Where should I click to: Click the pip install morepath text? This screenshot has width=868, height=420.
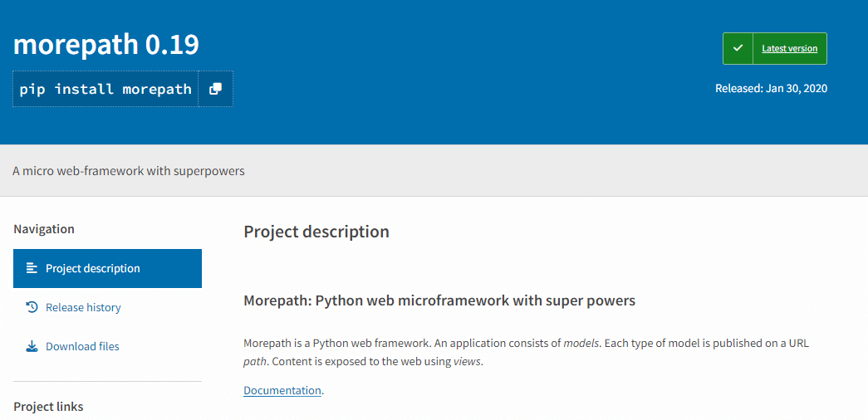105,89
